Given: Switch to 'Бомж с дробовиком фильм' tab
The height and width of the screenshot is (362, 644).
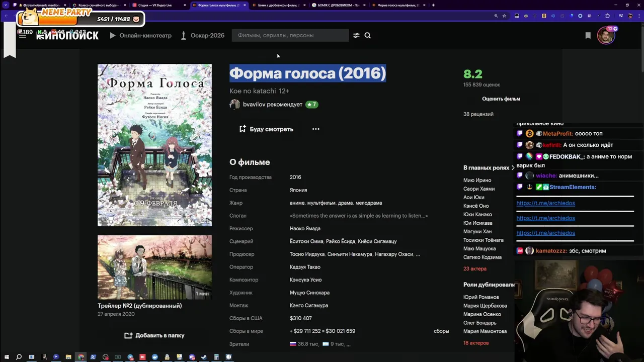Looking at the screenshot, I should [x=278, y=5].
